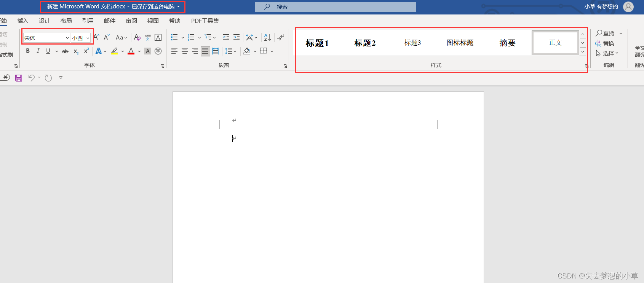644x283 pixels.
Task: Expand bullet library dropdown arrow
Action: pos(183,37)
